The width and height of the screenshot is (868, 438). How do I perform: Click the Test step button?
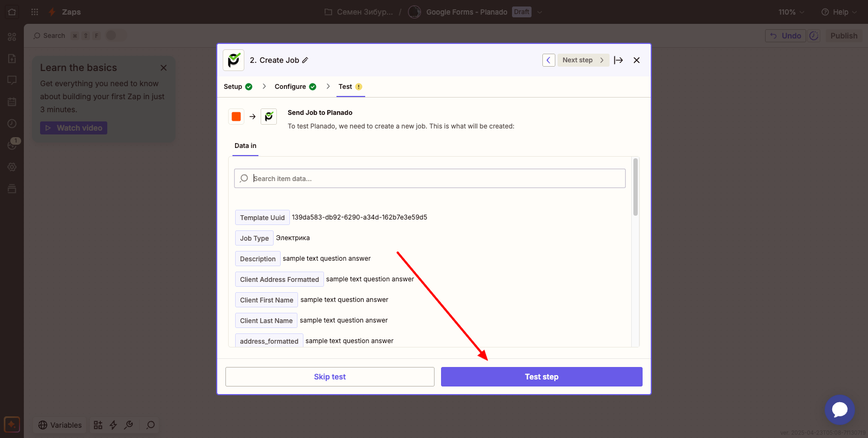point(542,377)
